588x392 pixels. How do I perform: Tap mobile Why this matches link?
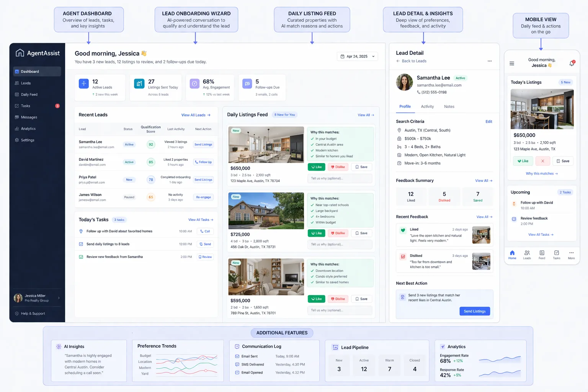click(x=542, y=174)
